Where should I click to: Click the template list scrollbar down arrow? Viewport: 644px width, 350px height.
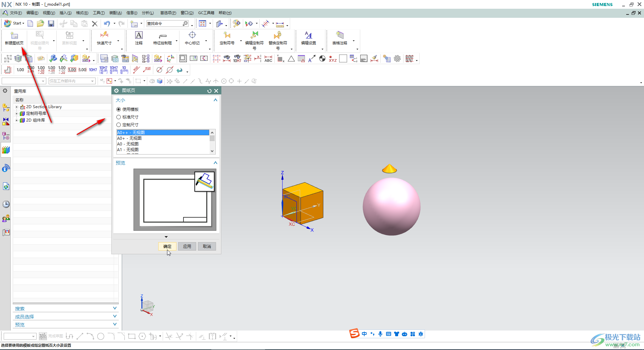(x=212, y=151)
